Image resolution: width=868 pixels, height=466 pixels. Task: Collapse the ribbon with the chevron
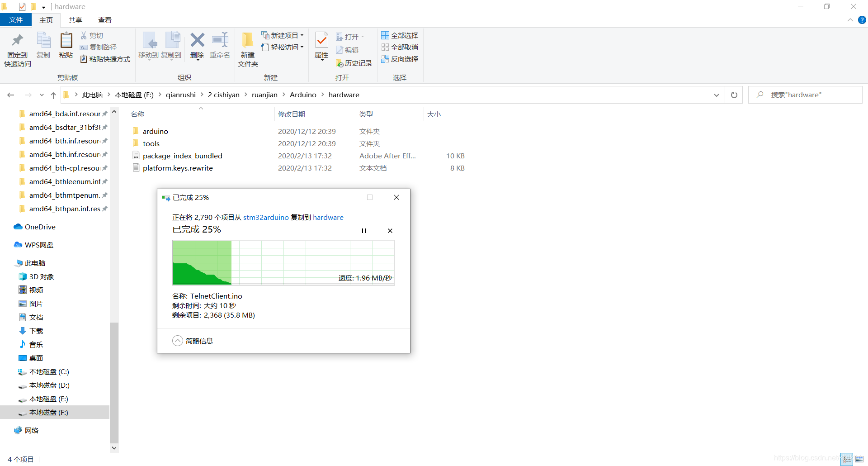850,20
